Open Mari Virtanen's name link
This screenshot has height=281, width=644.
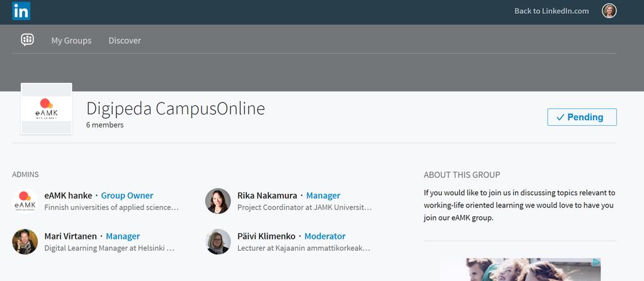71,236
